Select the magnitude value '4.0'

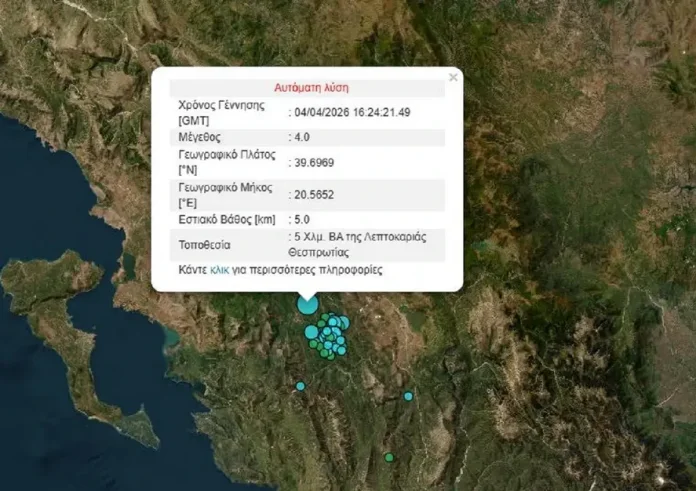302,137
